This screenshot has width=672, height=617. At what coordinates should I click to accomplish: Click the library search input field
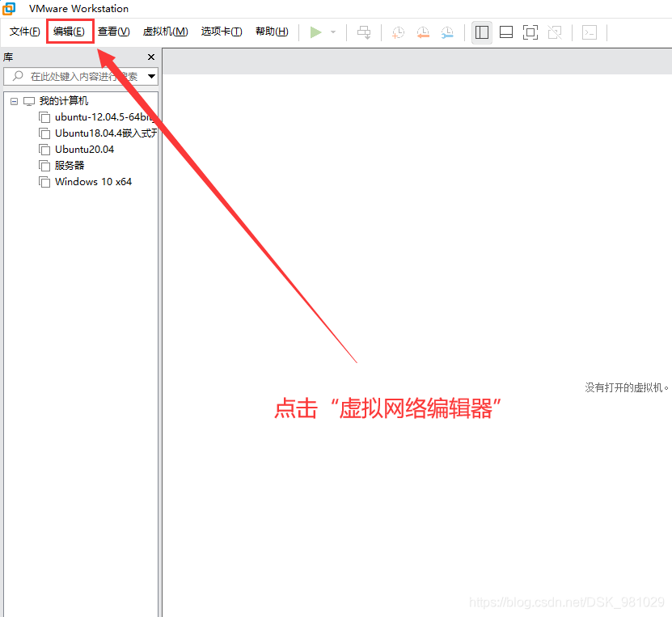point(81,76)
